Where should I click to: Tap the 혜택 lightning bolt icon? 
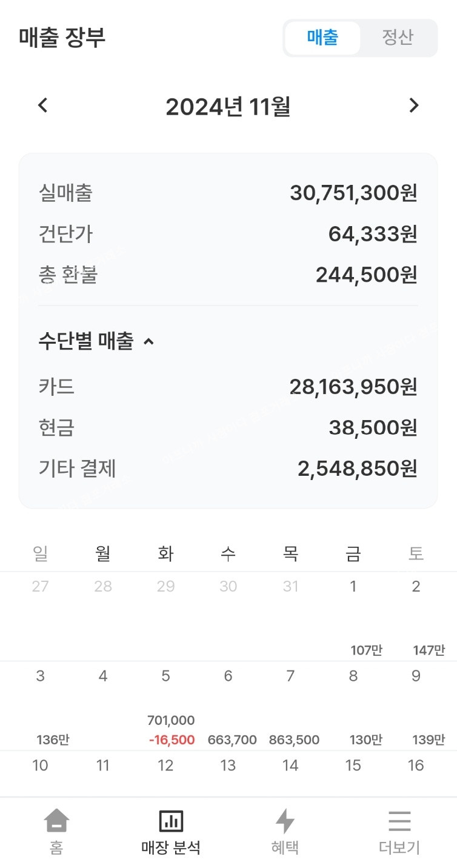tap(285, 822)
